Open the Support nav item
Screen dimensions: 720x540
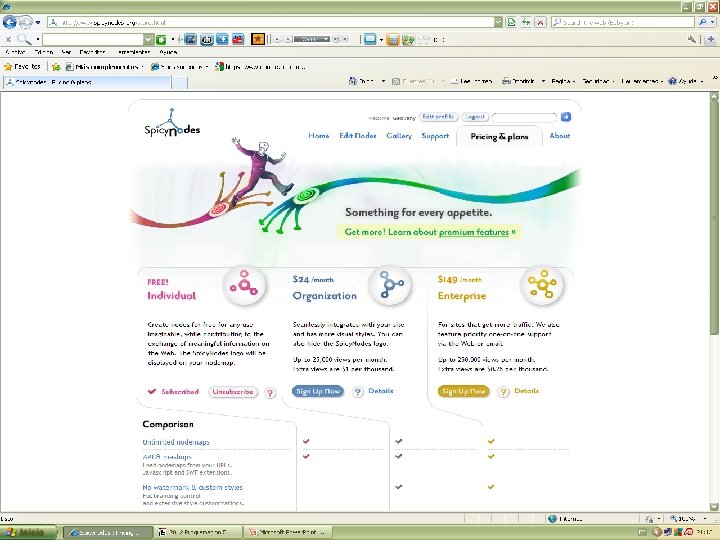pos(435,136)
